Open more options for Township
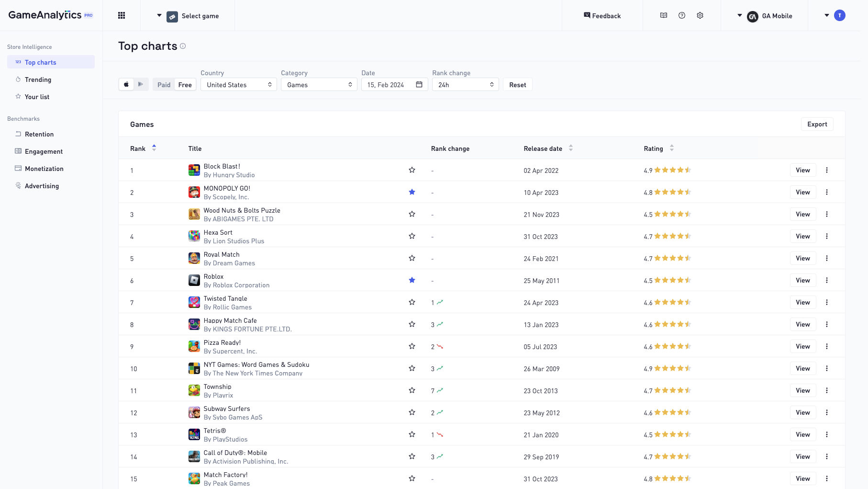The height and width of the screenshot is (489, 868). [827, 390]
